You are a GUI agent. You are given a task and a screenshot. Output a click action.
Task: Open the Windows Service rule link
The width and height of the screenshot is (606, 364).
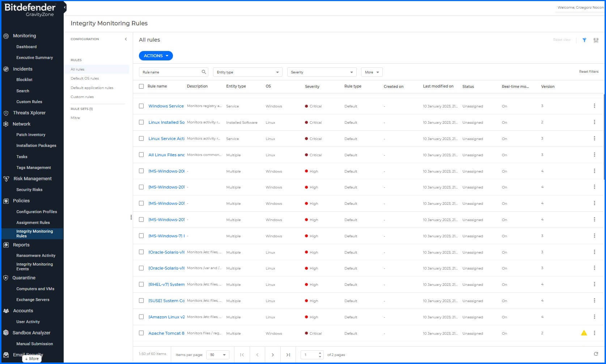click(x=166, y=106)
